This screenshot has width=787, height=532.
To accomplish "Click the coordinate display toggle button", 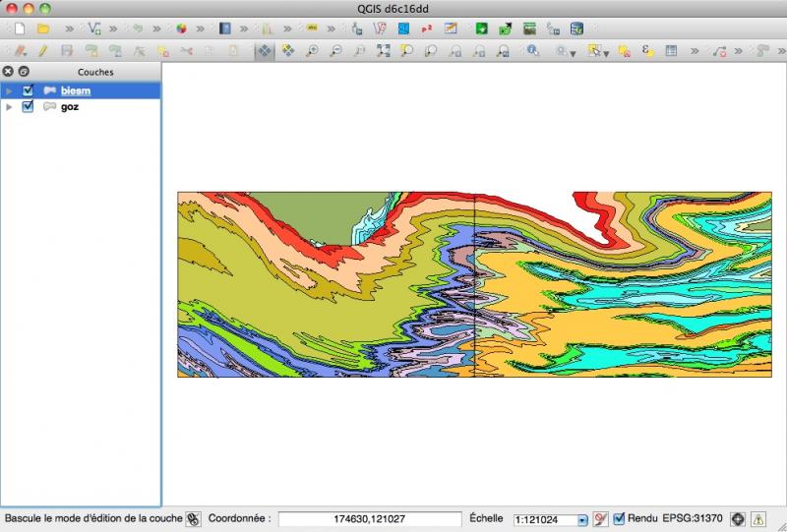I will point(194,519).
